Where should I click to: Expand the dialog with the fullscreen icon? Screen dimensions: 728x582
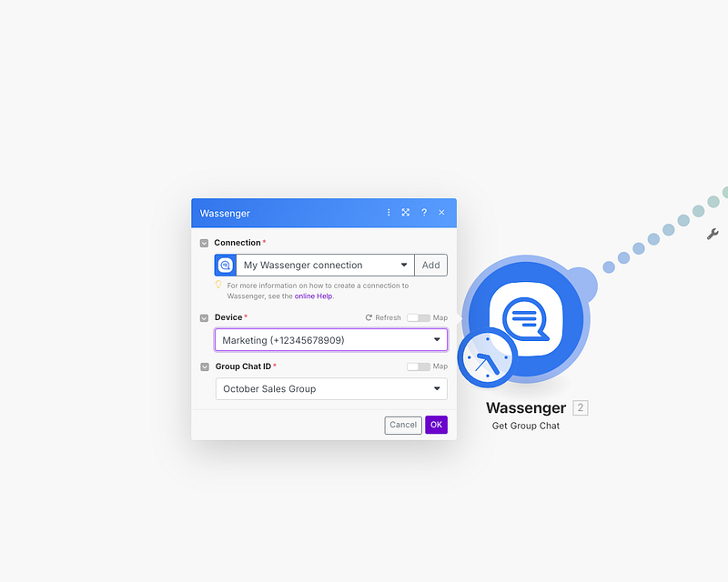pyautogui.click(x=406, y=213)
